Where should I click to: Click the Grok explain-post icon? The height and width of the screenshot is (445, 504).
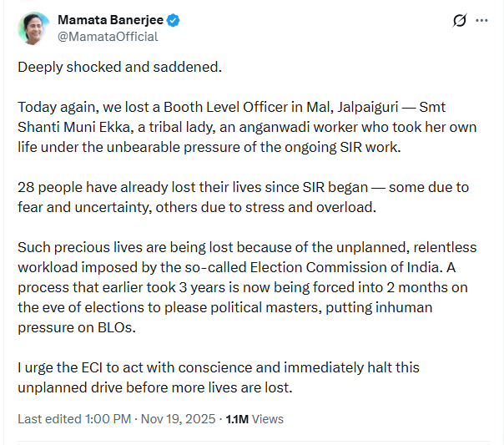point(458,21)
